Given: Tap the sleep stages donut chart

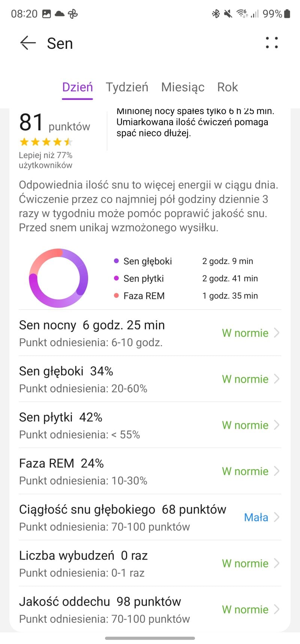Looking at the screenshot, I should (58, 278).
